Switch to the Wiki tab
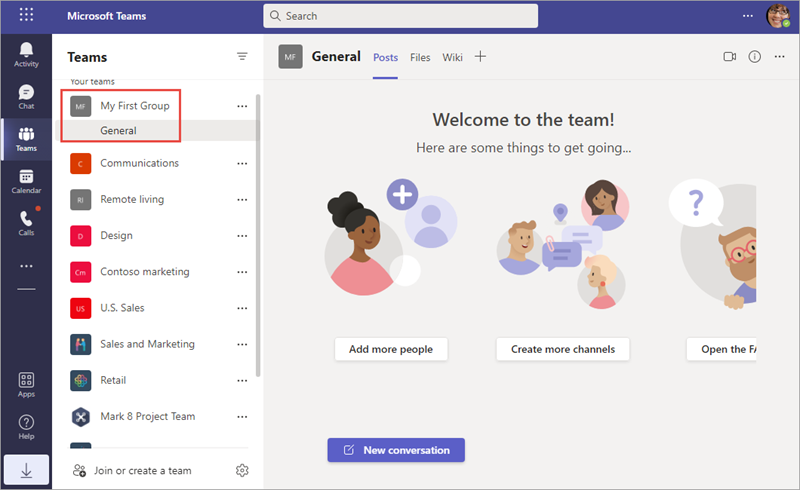800x490 pixels. [x=452, y=57]
